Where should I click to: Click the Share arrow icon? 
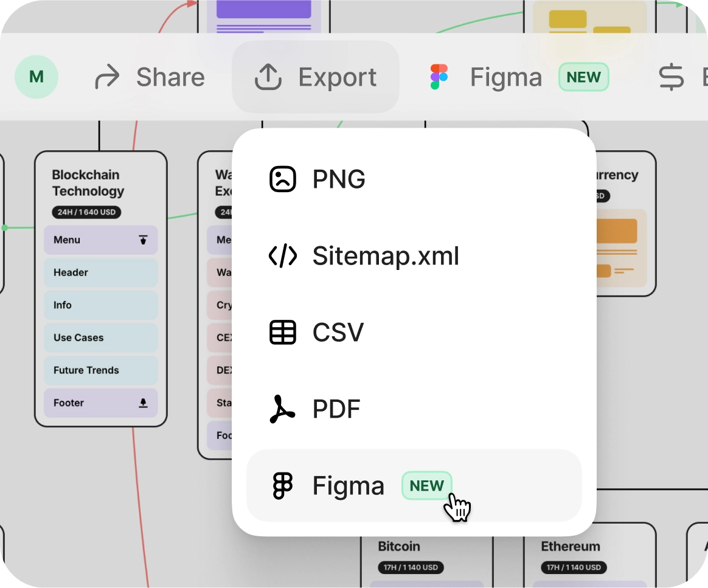pos(107,77)
